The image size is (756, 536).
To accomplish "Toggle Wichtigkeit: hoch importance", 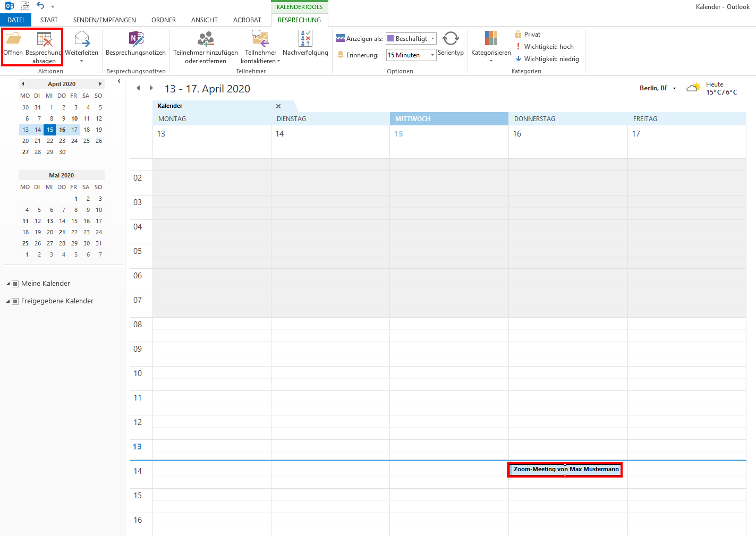I will (545, 47).
